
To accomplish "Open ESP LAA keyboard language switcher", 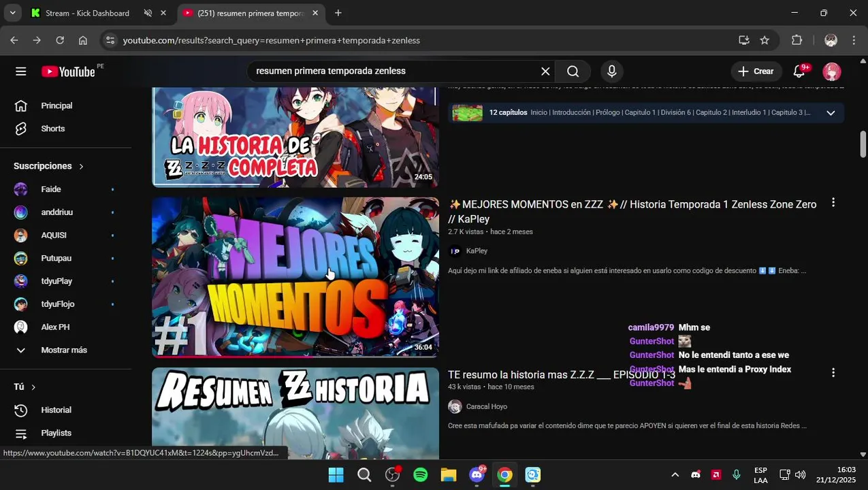I will (760, 474).
